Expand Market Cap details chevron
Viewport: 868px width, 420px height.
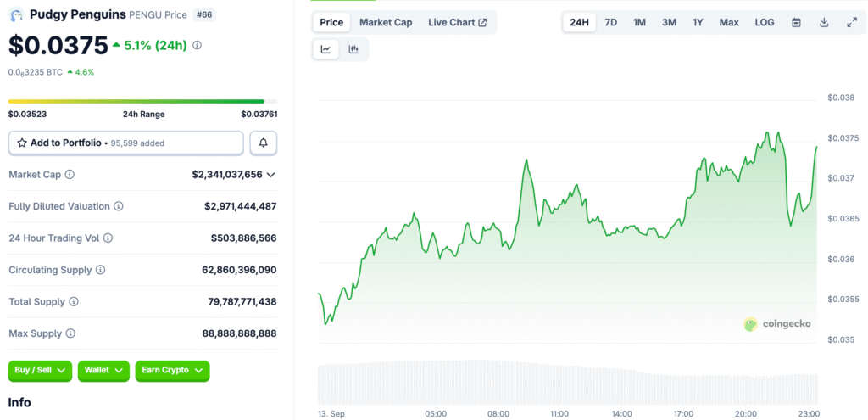click(270, 175)
